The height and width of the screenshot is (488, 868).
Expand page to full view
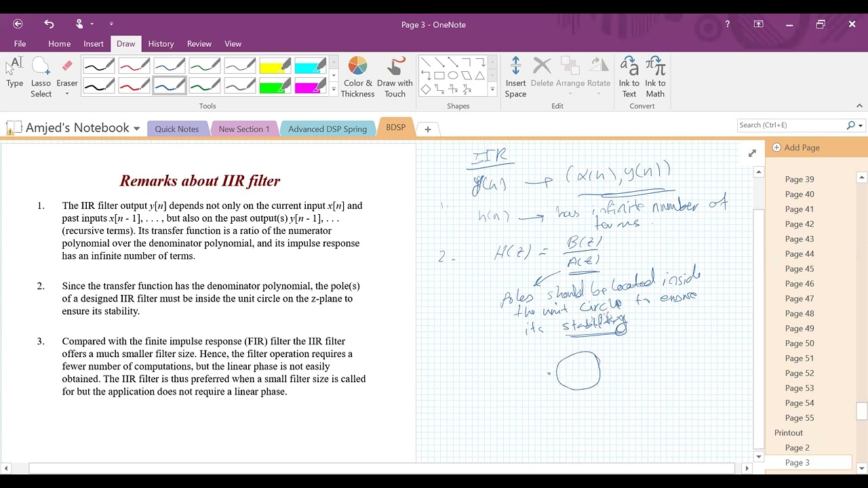[752, 153]
